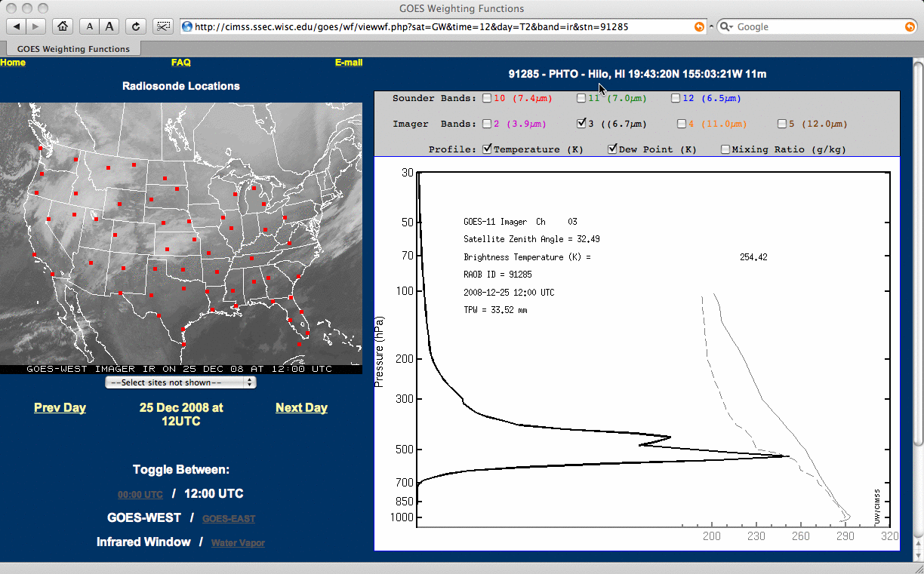
Task: Uncheck the Dew Point (K) profile
Action: (612, 149)
